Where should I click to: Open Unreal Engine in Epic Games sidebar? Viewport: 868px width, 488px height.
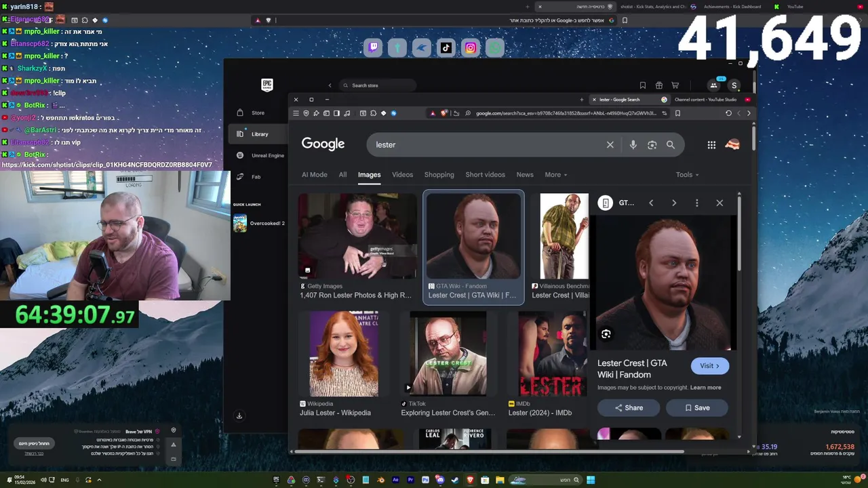261,155
